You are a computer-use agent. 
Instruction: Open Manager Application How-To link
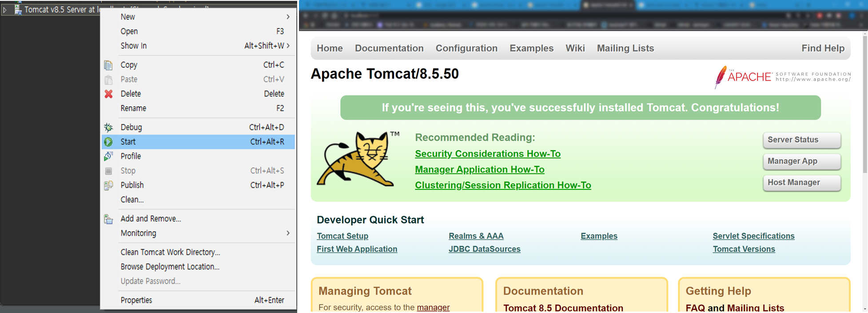point(480,169)
